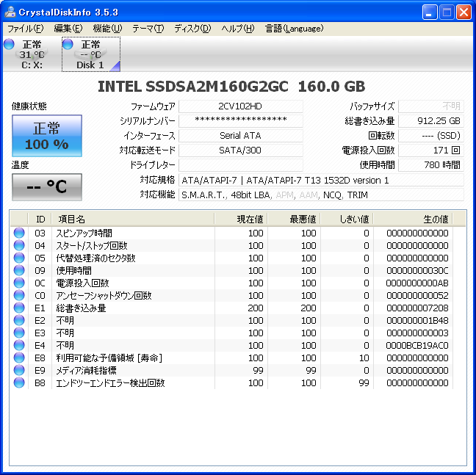This screenshot has height=475, width=476.
Task: Click the 171 回 power-on count field
Action: [x=431, y=151]
